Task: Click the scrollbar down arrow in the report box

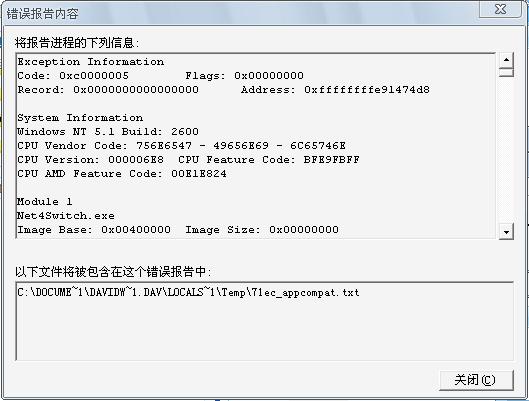Action: [x=506, y=231]
